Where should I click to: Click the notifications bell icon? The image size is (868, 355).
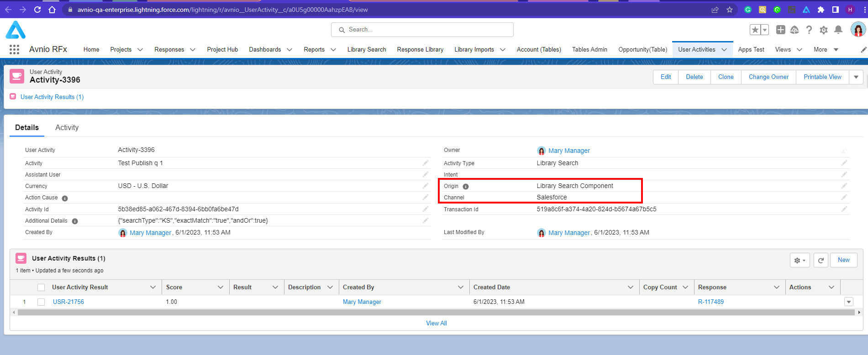(x=838, y=30)
